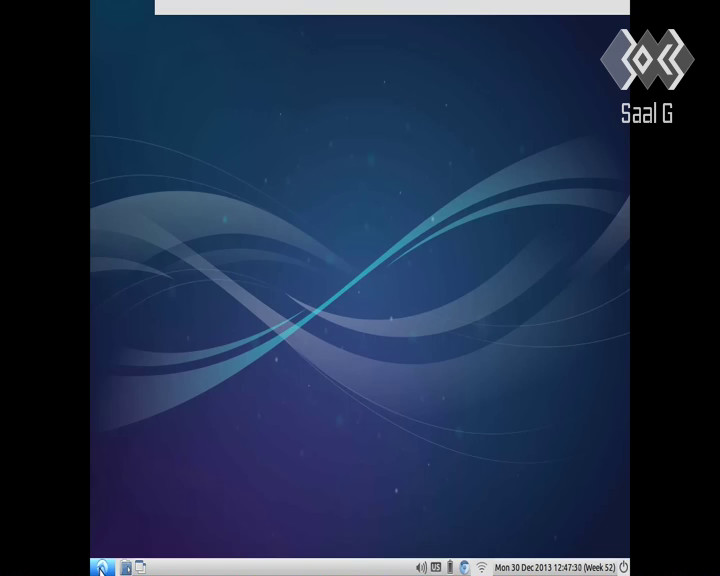Open the volume speaker tray icon
Viewport: 720px width, 576px height.
421,568
